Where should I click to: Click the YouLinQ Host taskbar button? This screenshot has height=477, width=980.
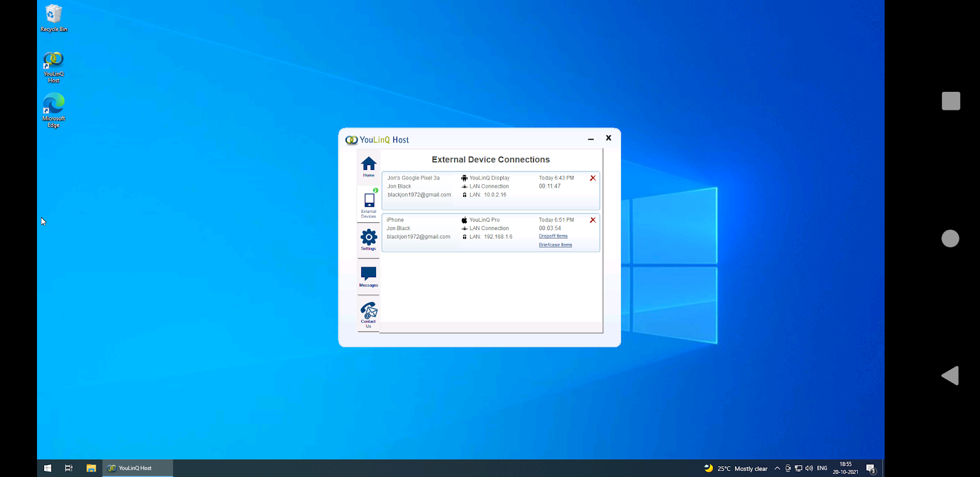click(x=138, y=468)
